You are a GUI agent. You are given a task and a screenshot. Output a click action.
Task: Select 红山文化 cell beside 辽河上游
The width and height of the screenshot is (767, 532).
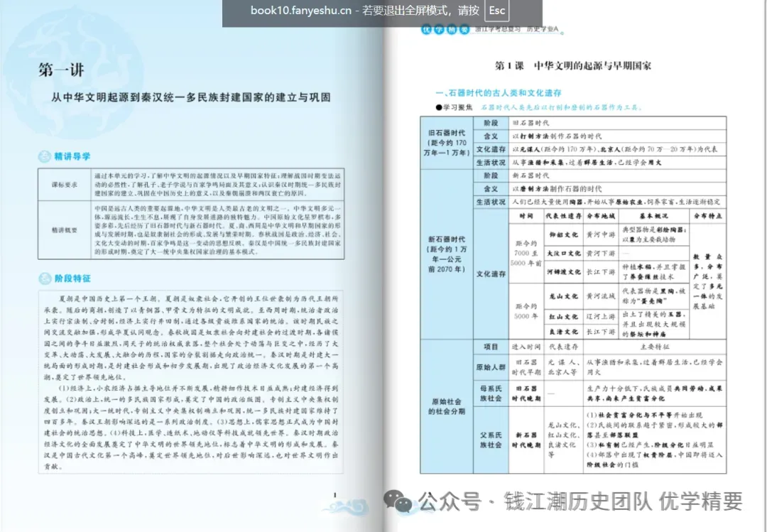pos(564,317)
